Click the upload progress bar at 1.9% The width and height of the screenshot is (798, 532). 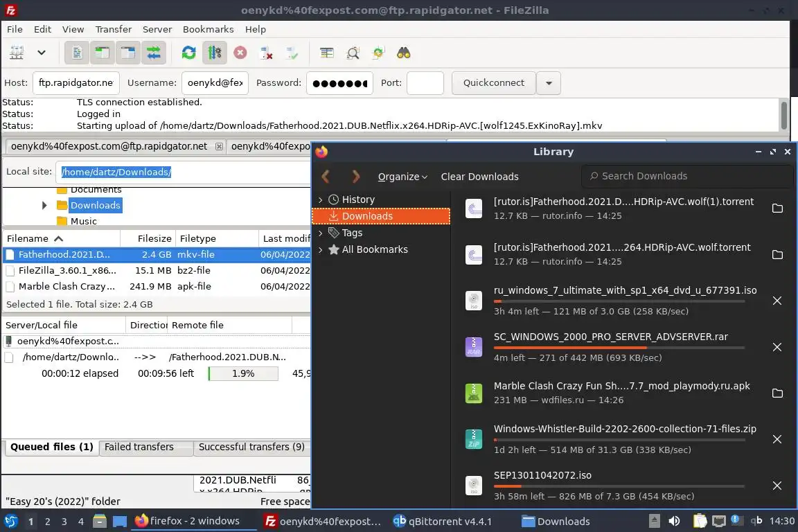tap(243, 373)
